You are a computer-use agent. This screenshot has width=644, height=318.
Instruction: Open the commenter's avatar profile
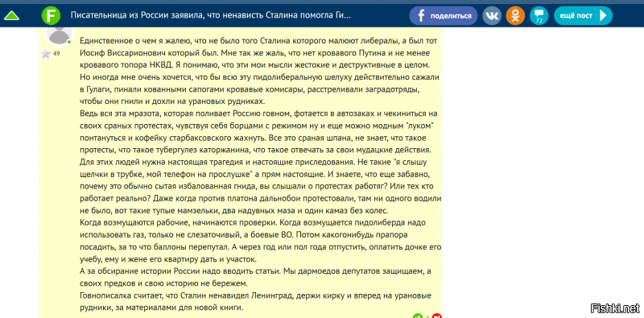[x=60, y=35]
